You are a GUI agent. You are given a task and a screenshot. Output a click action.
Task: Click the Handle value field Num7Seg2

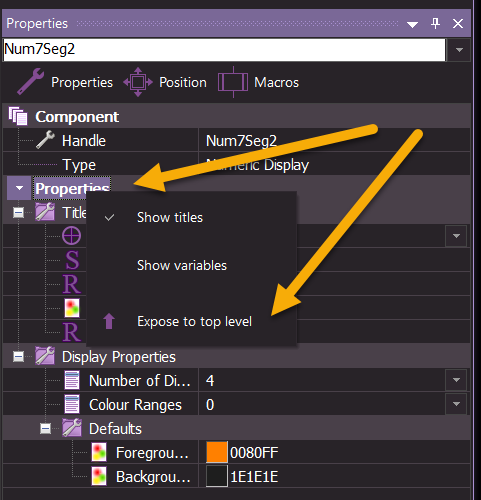334,141
